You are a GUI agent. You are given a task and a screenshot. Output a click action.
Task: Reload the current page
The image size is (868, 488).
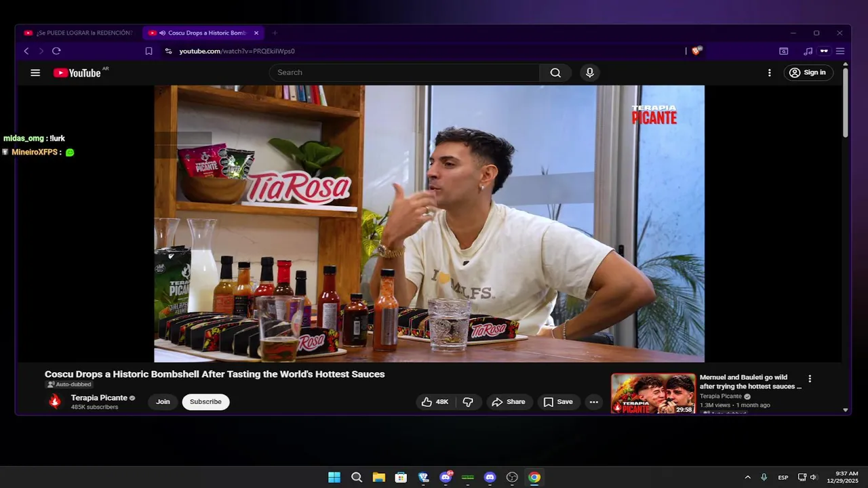(x=56, y=51)
